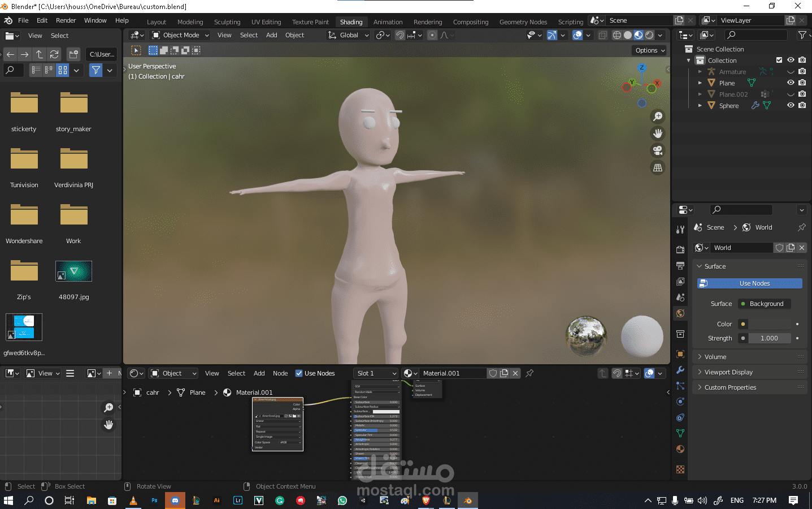The image size is (812, 509).
Task: Open the Object Data properties tab
Action: (x=680, y=433)
